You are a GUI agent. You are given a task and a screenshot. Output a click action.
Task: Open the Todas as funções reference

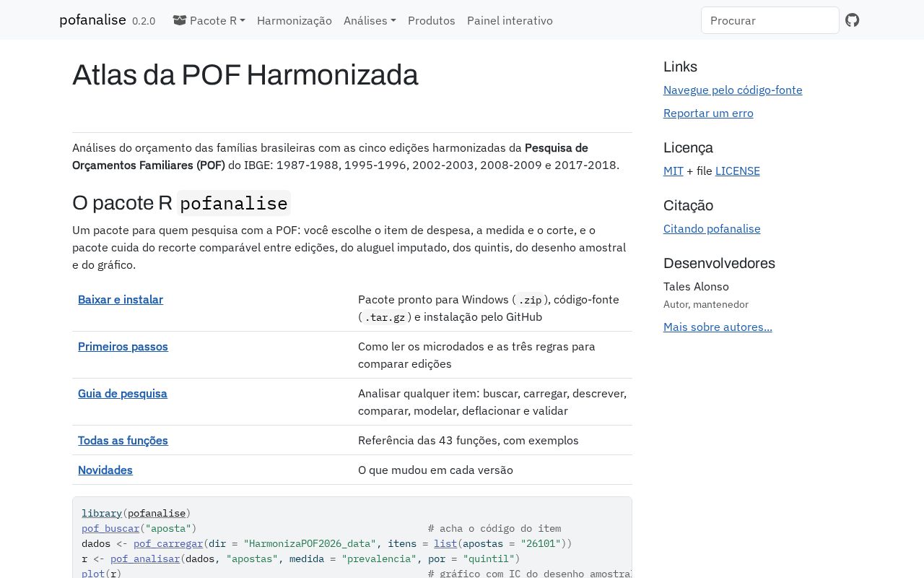(x=123, y=440)
